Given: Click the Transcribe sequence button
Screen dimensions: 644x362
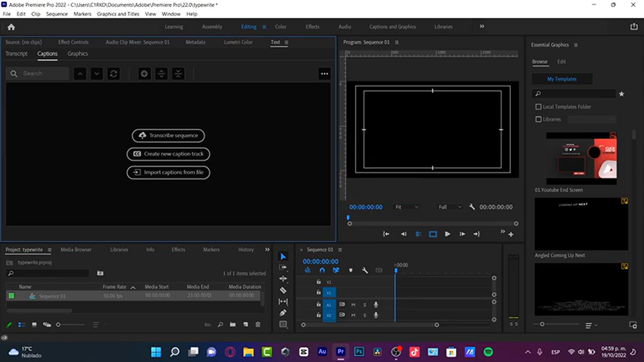Looking at the screenshot, I should point(168,135).
